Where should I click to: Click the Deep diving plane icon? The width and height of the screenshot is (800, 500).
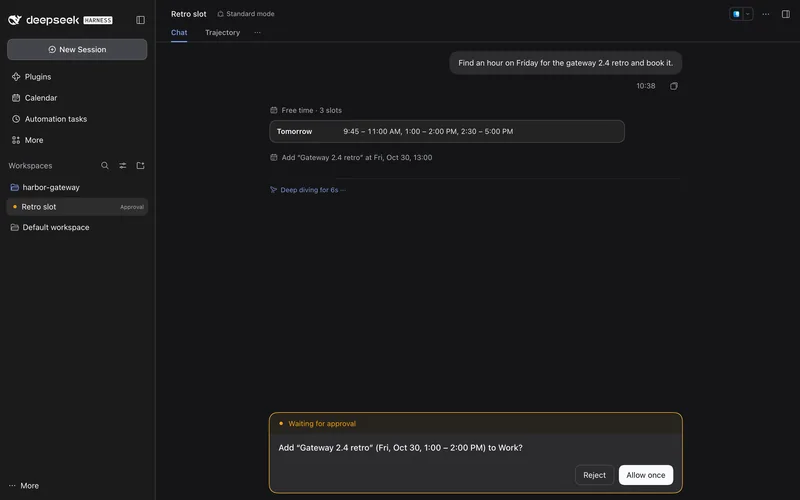point(273,190)
